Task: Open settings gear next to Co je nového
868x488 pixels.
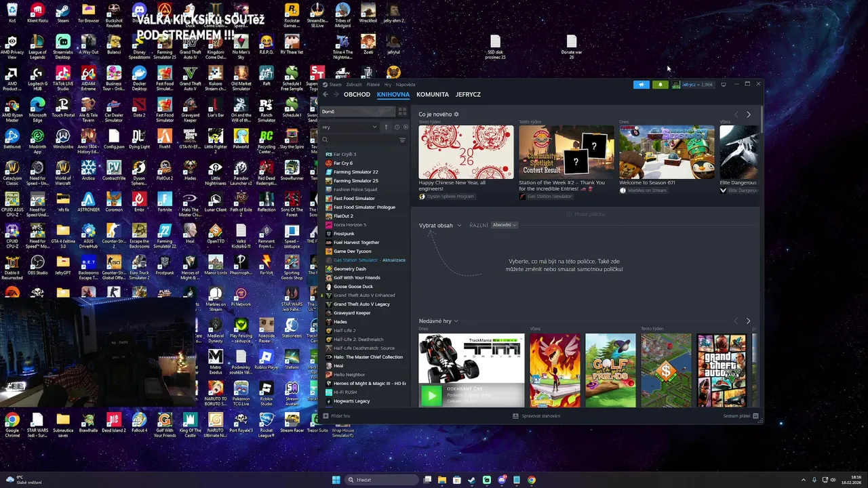Action: tap(456, 115)
